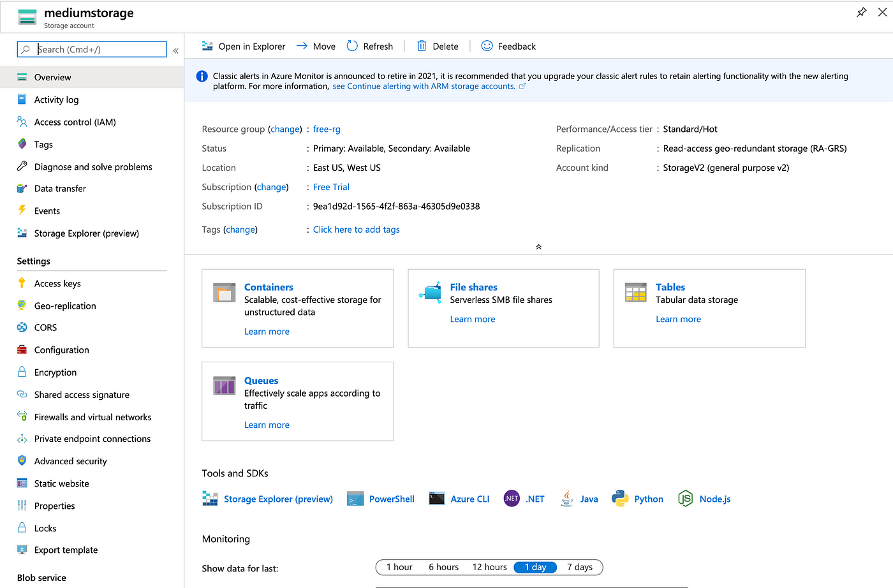The height and width of the screenshot is (588, 893).
Task: Click the Move toolbar button
Action: point(316,46)
